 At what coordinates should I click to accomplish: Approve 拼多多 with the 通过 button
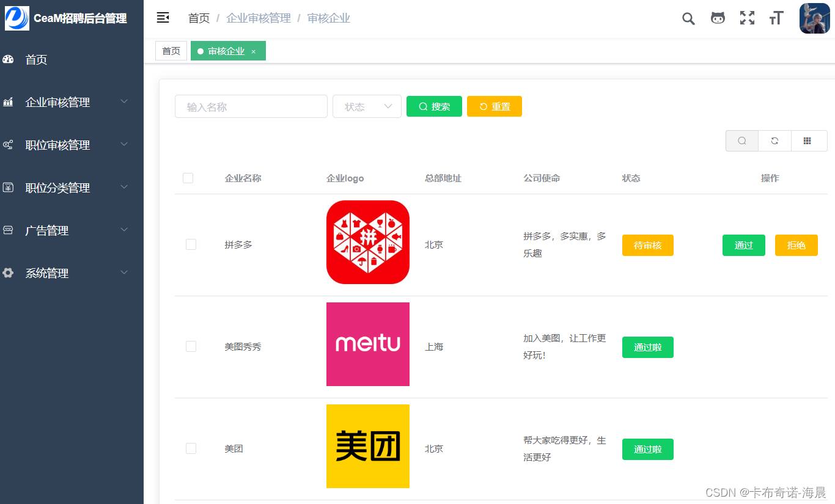pos(744,245)
